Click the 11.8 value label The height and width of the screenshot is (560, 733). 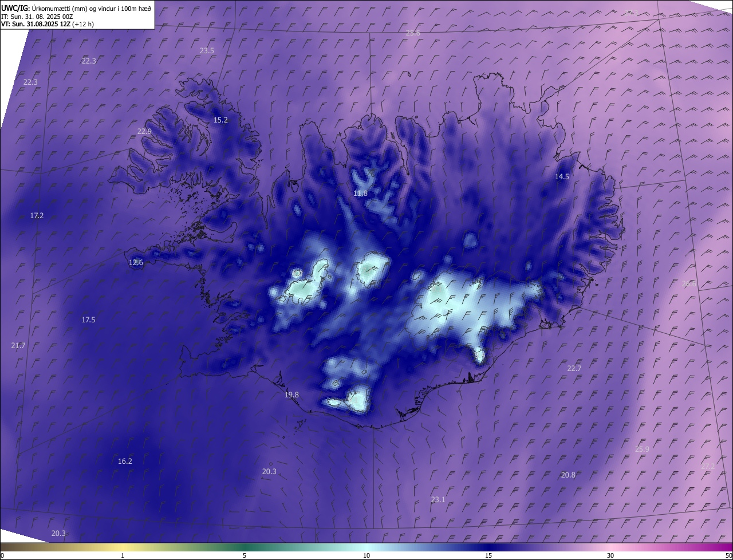click(x=360, y=194)
